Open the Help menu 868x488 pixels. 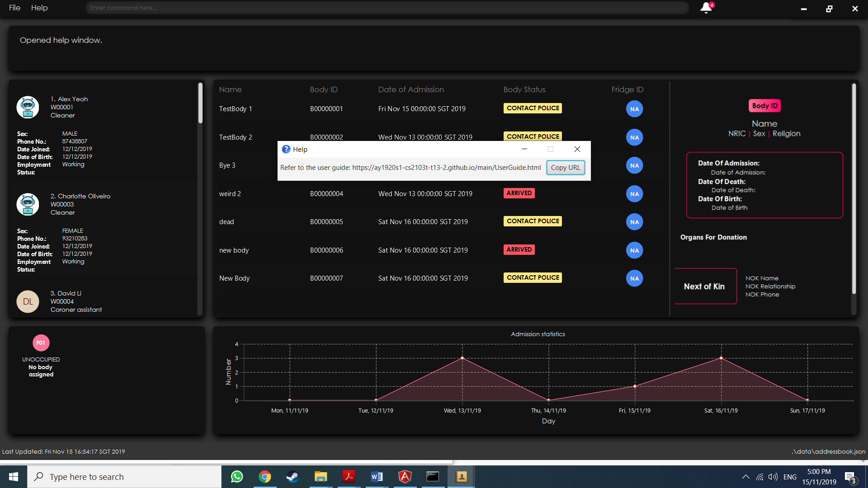39,8
